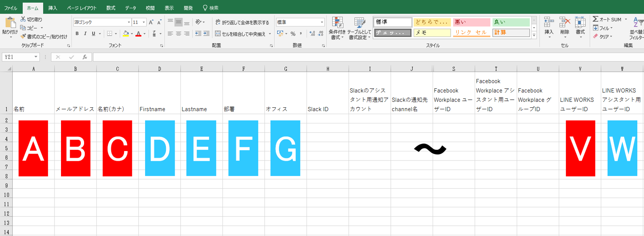Toggle Align Right for text
Screen dimensions: 644x236
(x=187, y=34)
